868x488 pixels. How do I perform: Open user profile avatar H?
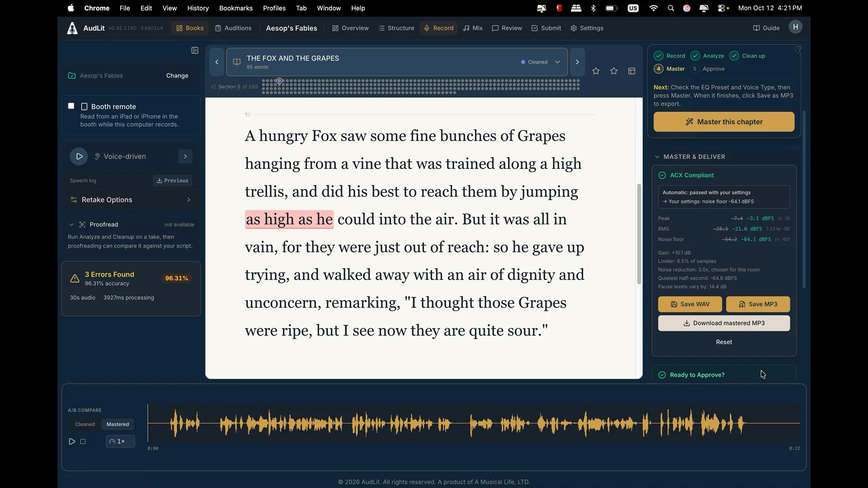pyautogui.click(x=796, y=27)
